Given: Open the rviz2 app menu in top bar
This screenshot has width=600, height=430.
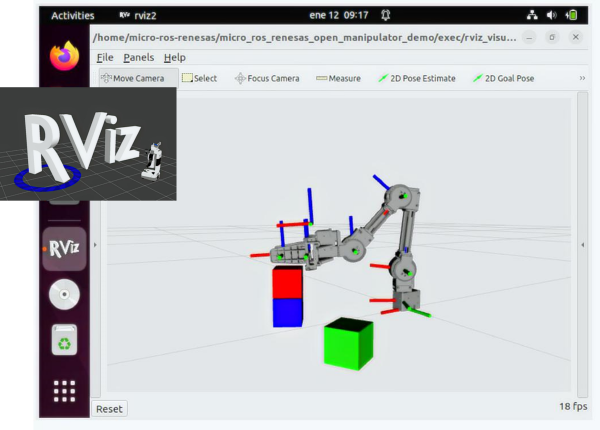Looking at the screenshot, I should [138, 16].
